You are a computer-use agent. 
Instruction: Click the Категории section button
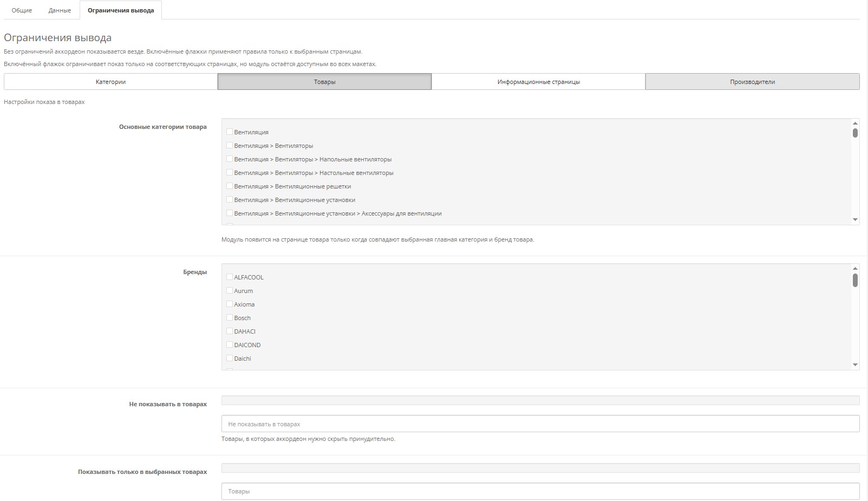coord(110,82)
